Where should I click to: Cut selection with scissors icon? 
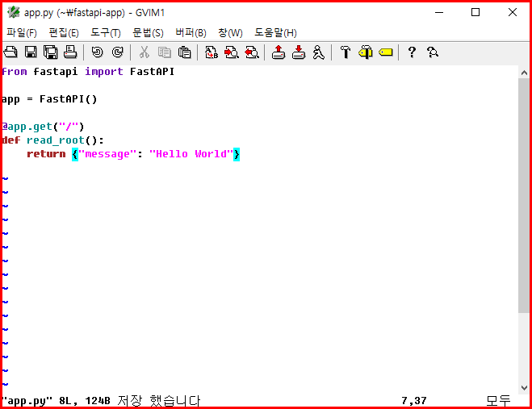click(145, 52)
